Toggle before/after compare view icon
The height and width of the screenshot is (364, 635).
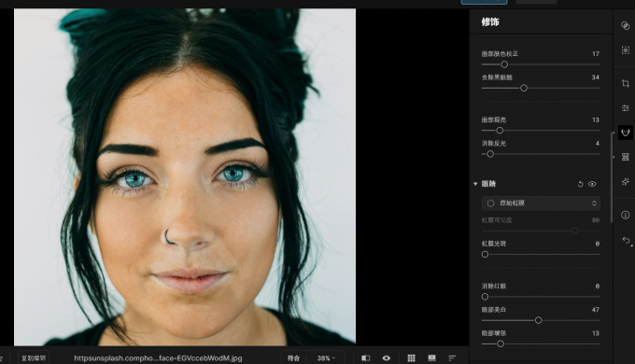tap(366, 357)
